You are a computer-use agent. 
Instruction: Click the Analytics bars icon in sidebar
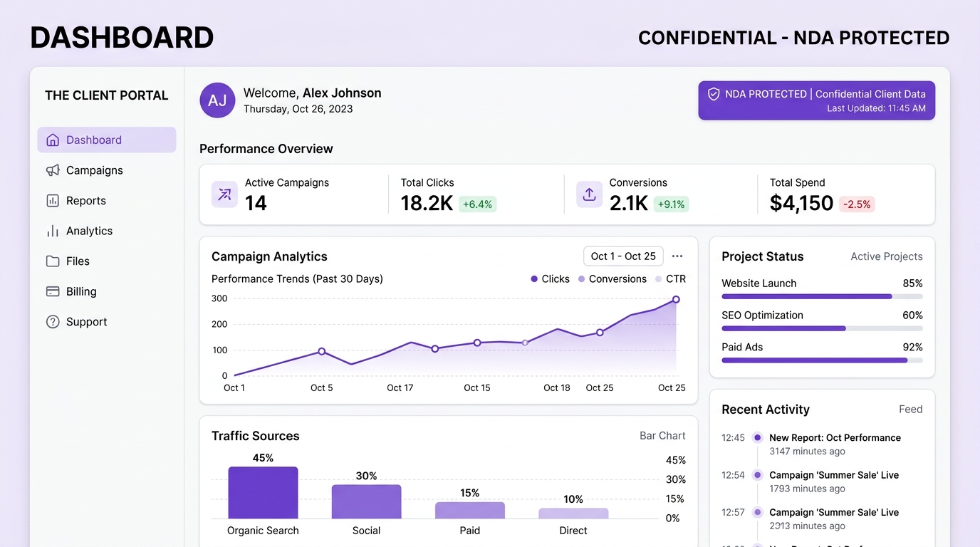click(53, 231)
